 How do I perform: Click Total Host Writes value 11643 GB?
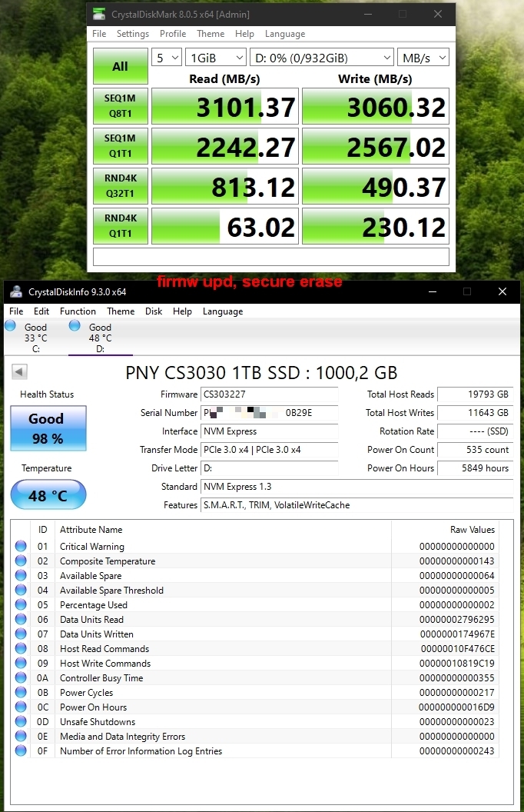pos(475,413)
